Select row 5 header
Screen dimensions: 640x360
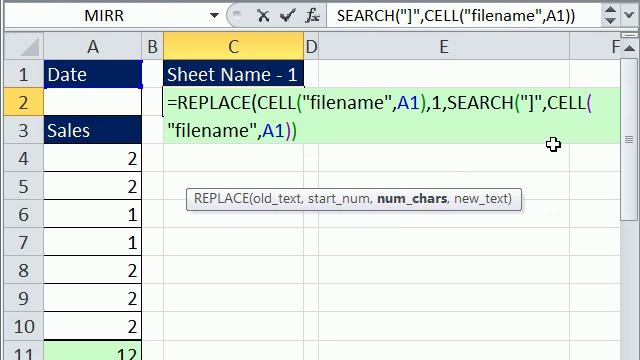pos(24,186)
